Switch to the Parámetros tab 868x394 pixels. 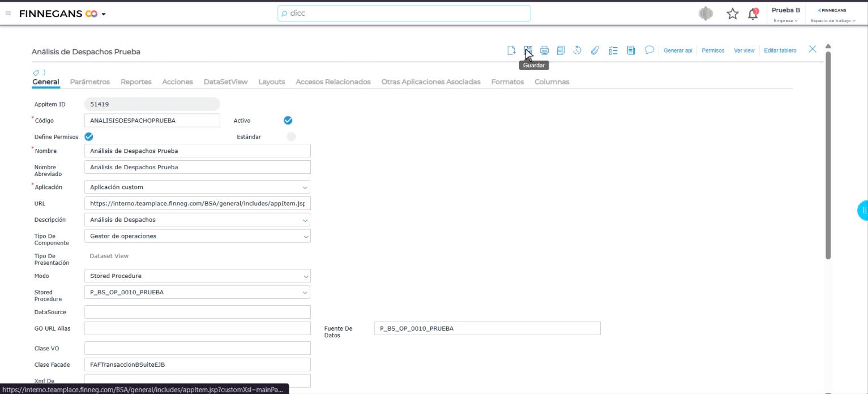[89, 82]
